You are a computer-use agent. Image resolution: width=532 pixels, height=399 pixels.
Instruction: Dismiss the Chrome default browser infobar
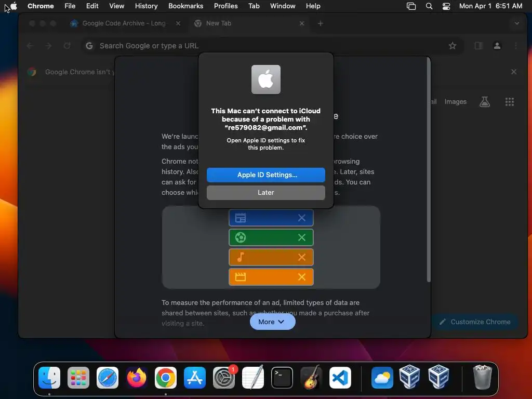(x=514, y=72)
